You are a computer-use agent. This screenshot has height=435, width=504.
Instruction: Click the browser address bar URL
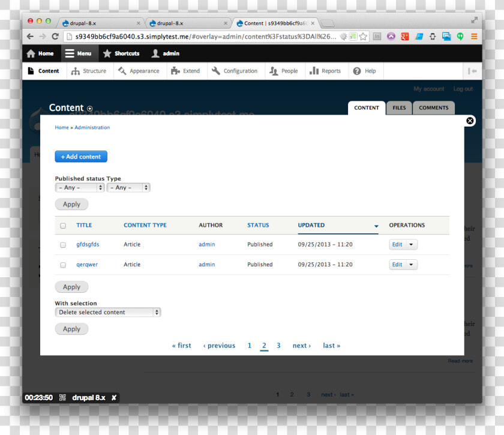click(206, 37)
